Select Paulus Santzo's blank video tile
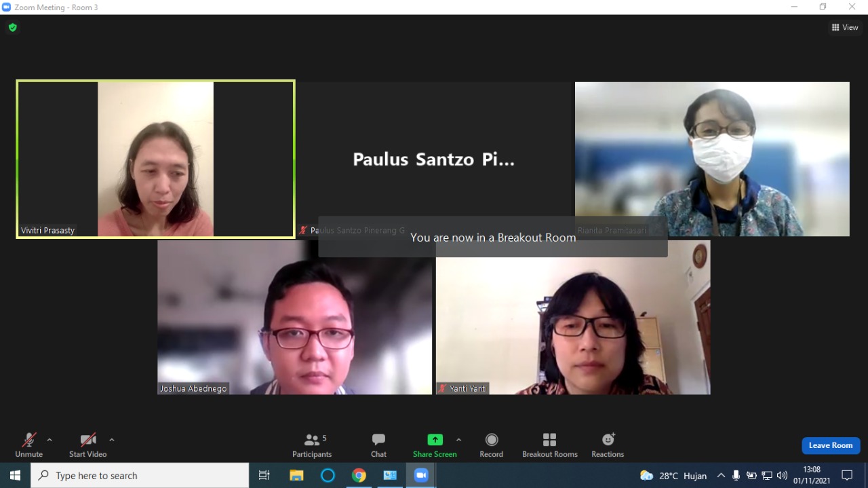 coord(435,159)
